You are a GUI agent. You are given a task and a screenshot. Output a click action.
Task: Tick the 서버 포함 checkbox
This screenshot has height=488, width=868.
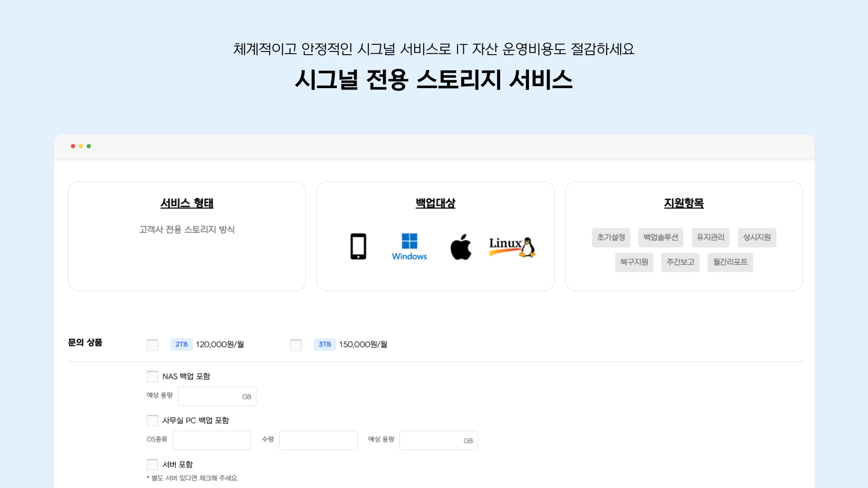click(152, 465)
